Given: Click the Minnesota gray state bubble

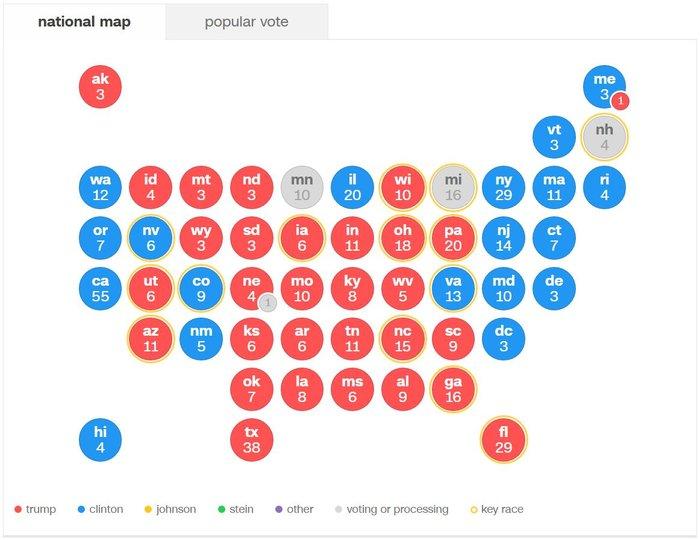Looking at the screenshot, I should (x=302, y=187).
